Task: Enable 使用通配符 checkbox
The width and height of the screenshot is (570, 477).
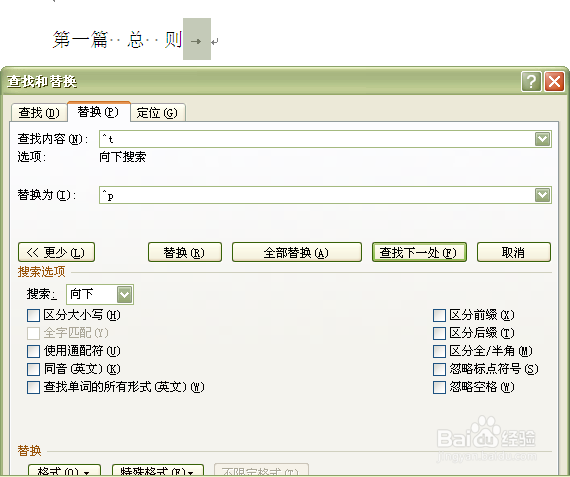Action: click(33, 351)
